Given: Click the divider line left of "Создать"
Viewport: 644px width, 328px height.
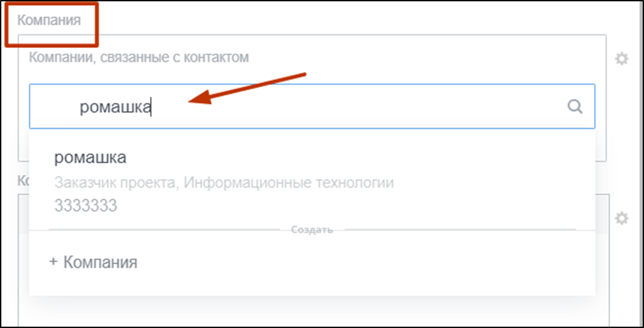Looking at the screenshot, I should pyautogui.click(x=164, y=230).
